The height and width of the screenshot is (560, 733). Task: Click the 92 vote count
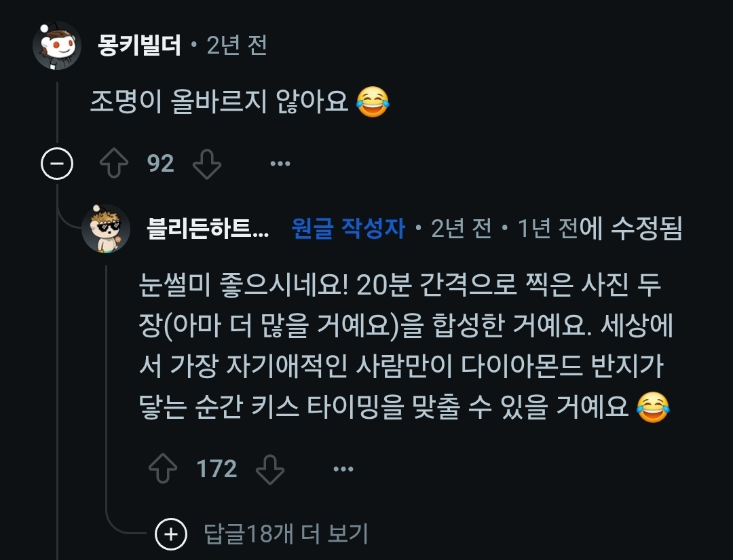click(x=160, y=163)
